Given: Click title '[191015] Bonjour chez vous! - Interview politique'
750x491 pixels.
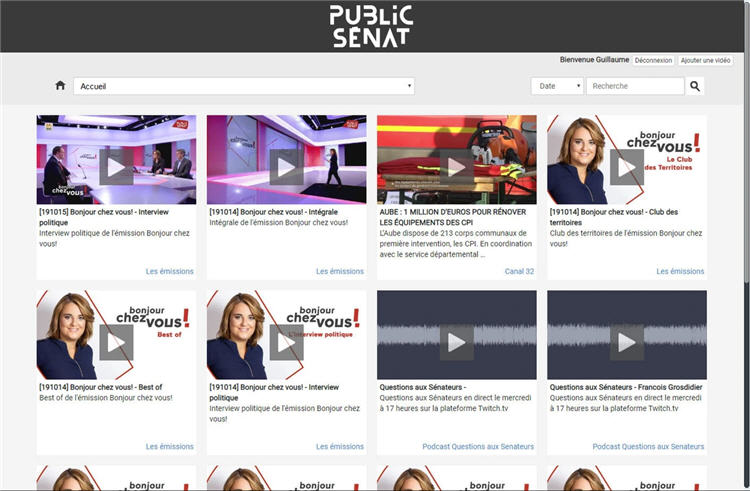Looking at the screenshot, I should 104,217.
